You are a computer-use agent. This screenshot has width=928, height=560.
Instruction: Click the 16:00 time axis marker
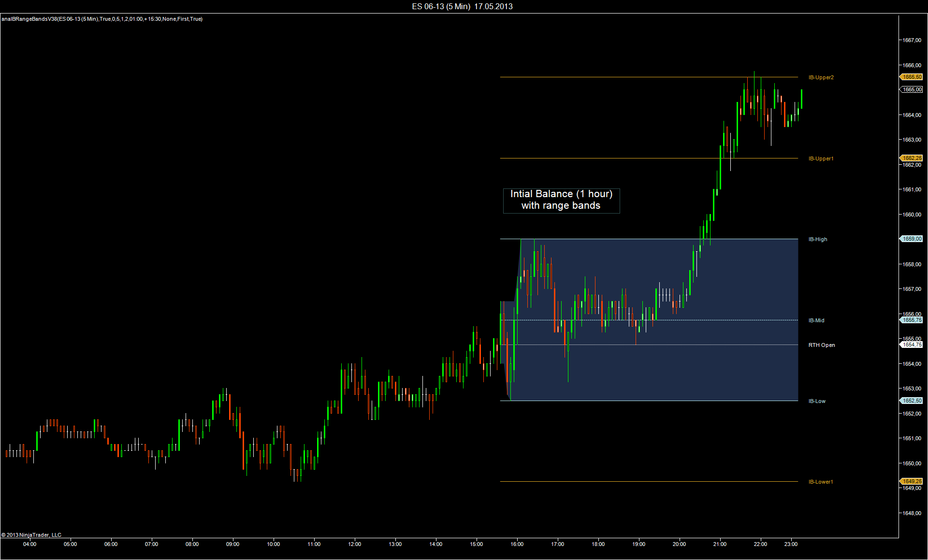517,544
